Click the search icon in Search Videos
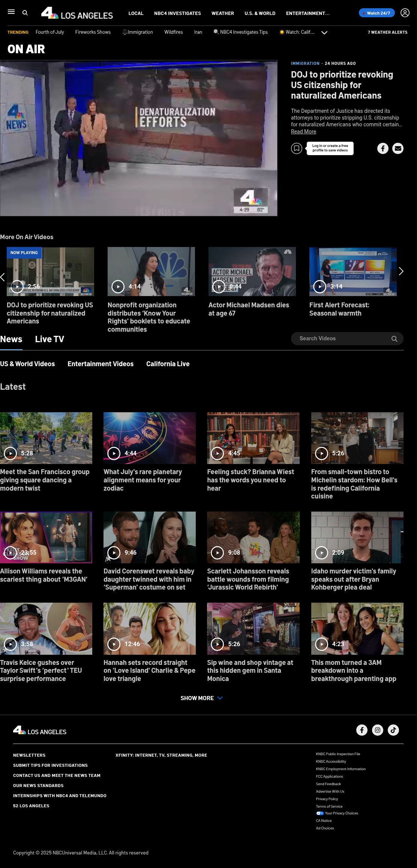The height and width of the screenshot is (868, 417). tap(394, 339)
